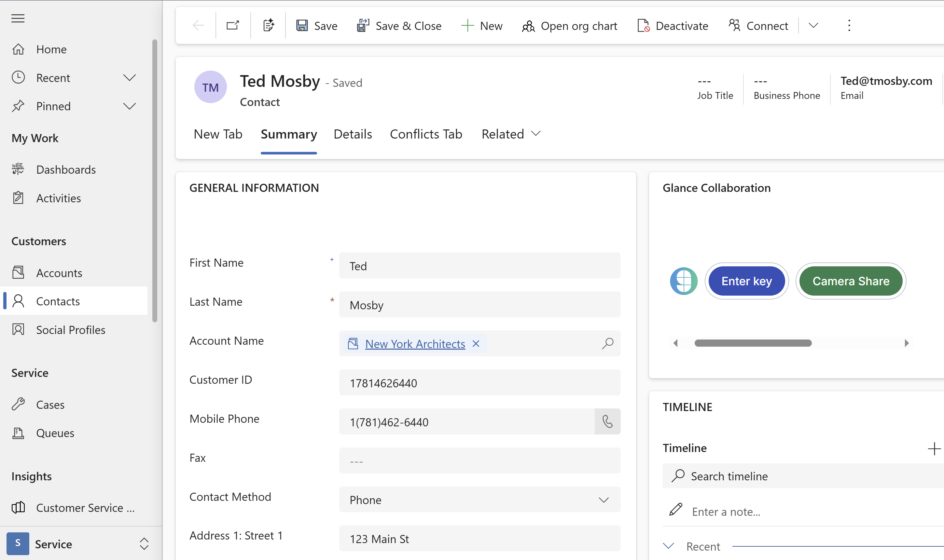Switch to the Details tab
Viewport: 944px width, 560px height.
point(353,134)
